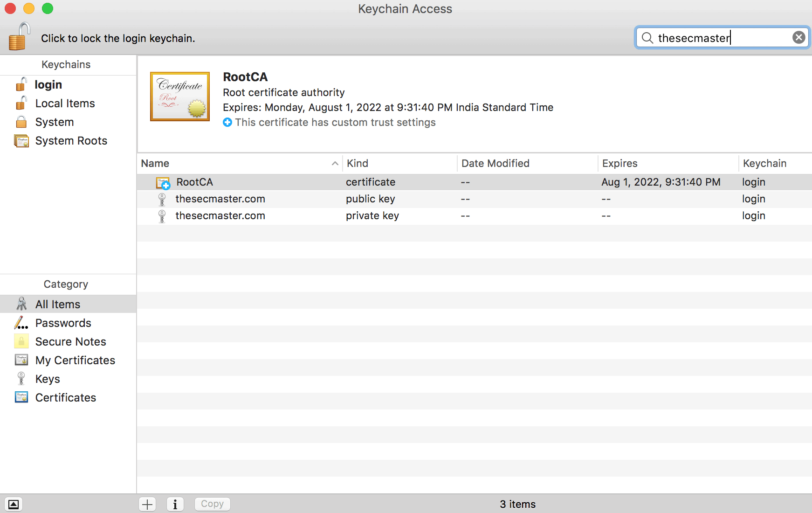Click the 'certificate' kind cell

(x=371, y=182)
